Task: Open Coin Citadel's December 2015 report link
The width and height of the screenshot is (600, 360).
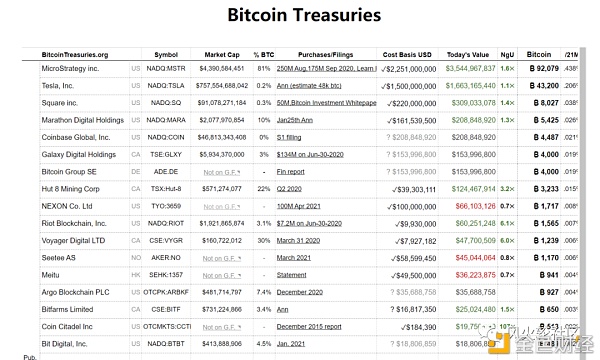Action: (x=309, y=327)
